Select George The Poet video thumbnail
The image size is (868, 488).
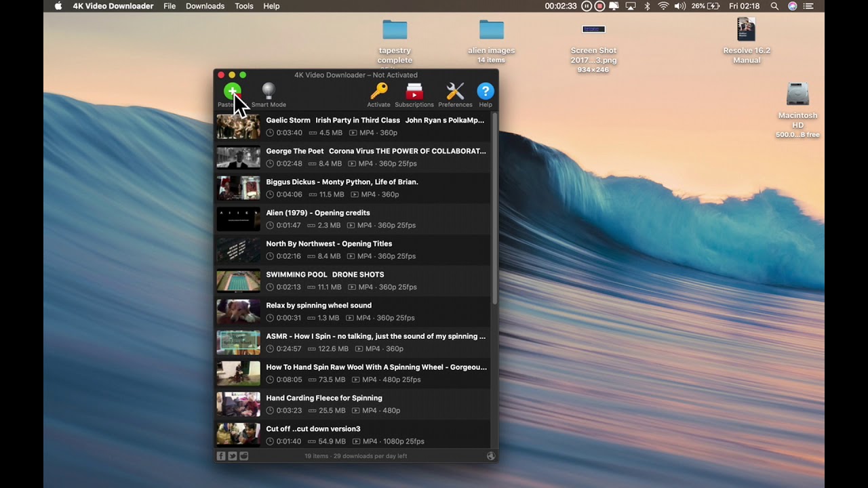238,157
